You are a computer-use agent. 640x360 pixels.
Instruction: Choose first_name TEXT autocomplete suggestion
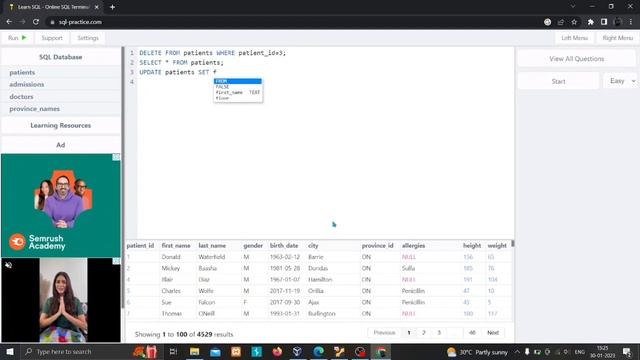coord(238,93)
